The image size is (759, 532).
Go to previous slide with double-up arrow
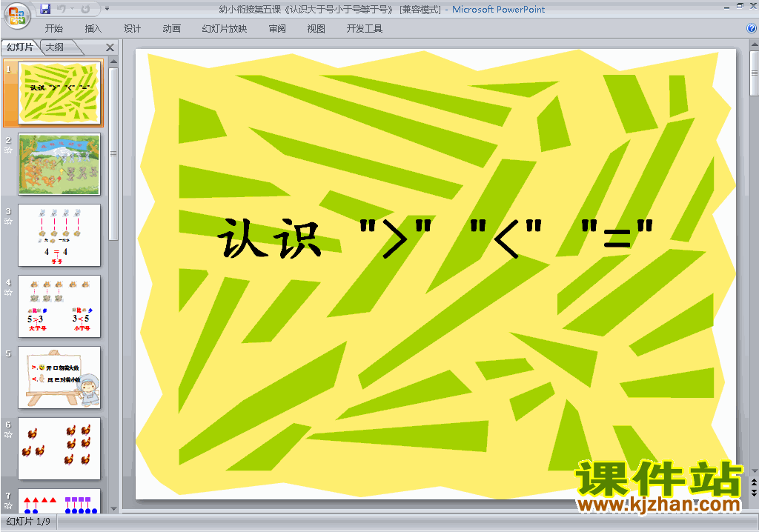click(x=754, y=482)
